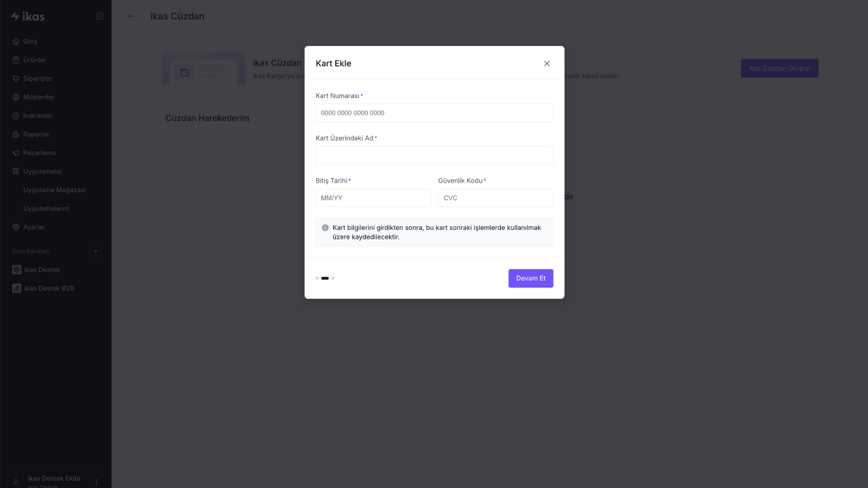The width and height of the screenshot is (868, 488).
Task: Click the Kart Üzerindeki Ad label
Action: pyautogui.click(x=344, y=138)
